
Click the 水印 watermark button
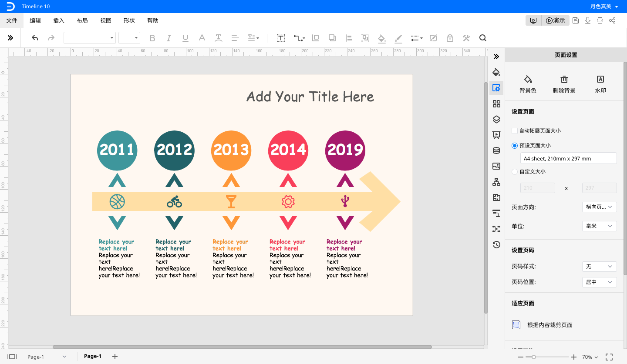(x=600, y=84)
